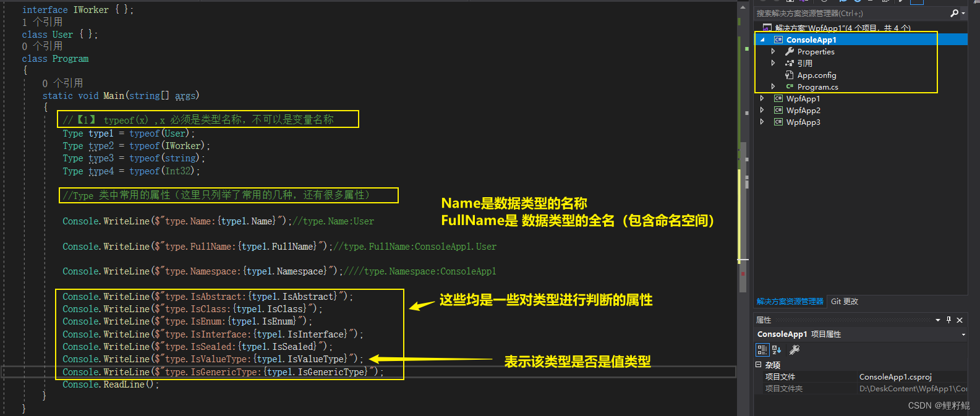The image size is (980, 416).
Task: Open the ConsoleApp1 项目属性 object dropdown
Action: tap(963, 334)
